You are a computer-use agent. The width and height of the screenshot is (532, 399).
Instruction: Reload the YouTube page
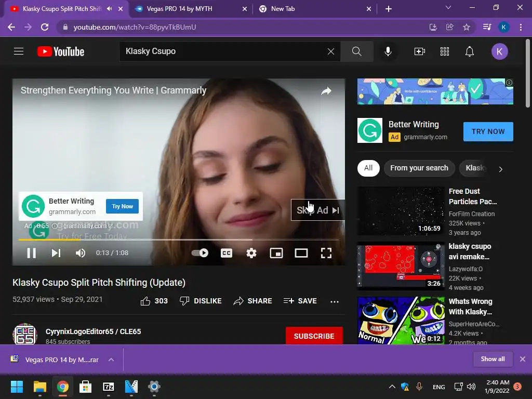45,27
